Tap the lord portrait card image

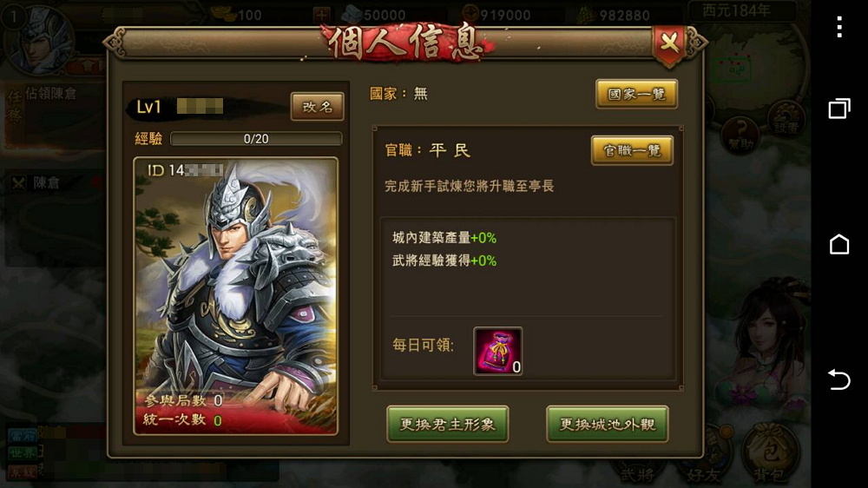235,296
